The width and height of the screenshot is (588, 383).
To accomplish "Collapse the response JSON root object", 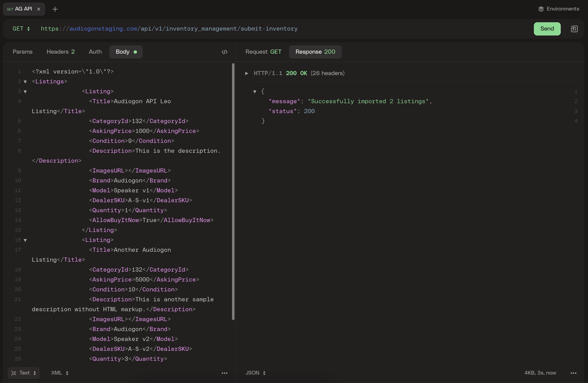I will pos(255,92).
